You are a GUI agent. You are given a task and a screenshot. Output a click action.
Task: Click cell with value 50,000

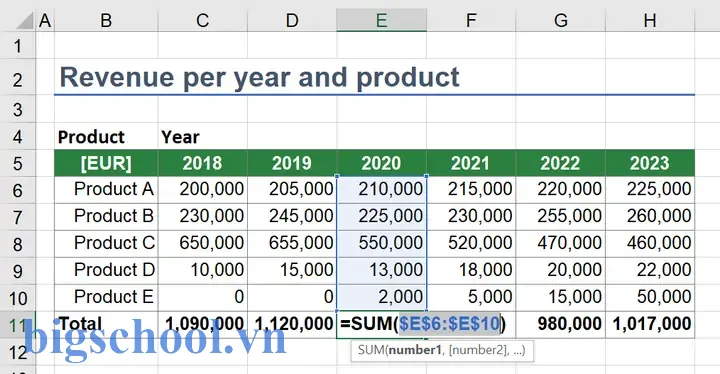650,297
